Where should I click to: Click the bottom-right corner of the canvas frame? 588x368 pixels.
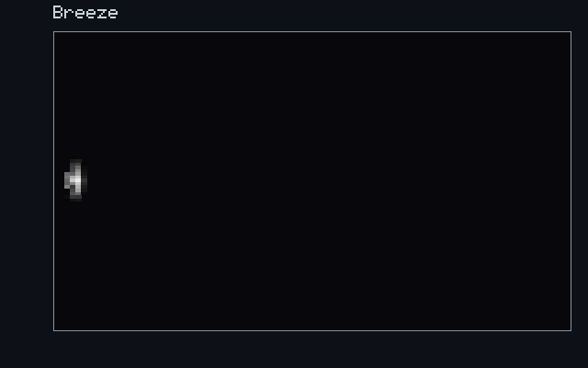point(571,330)
